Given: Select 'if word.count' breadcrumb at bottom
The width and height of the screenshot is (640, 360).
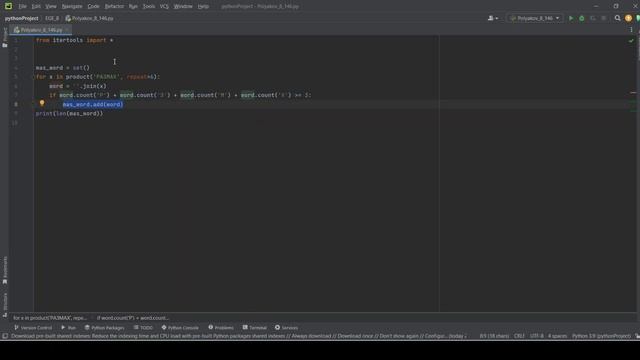Looking at the screenshot, I should pyautogui.click(x=132, y=318).
